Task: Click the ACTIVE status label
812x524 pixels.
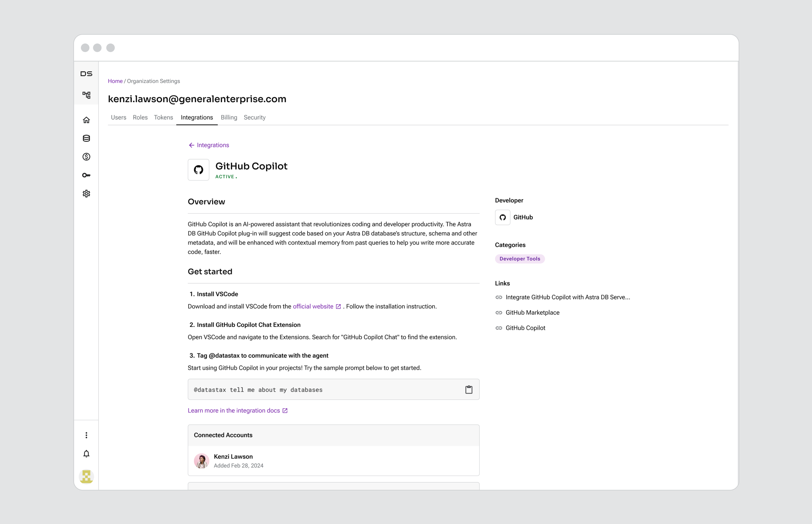Action: [225, 177]
